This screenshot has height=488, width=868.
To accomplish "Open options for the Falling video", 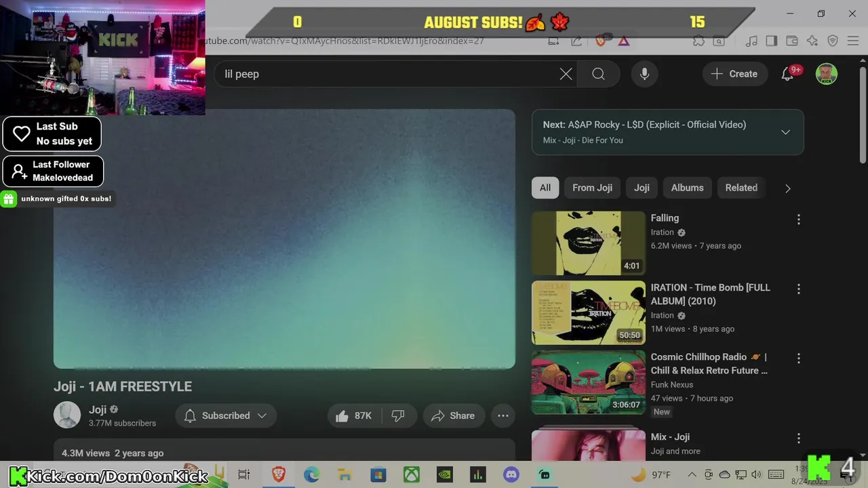I will 798,220.
